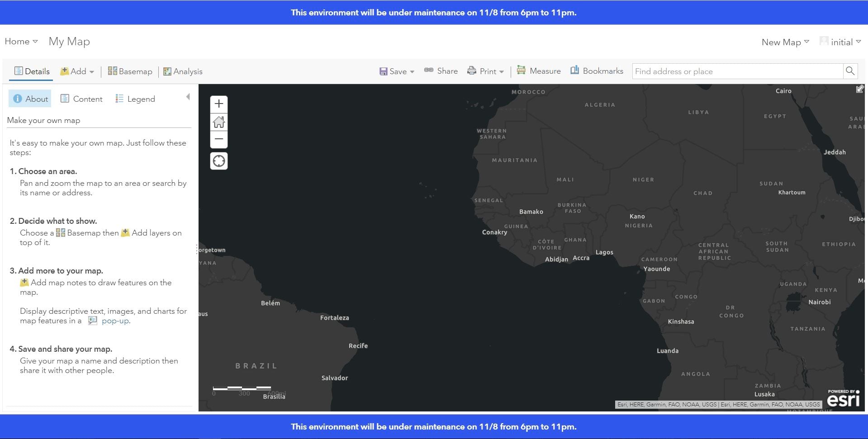
Task: Switch to the Content tab
Action: (81, 99)
